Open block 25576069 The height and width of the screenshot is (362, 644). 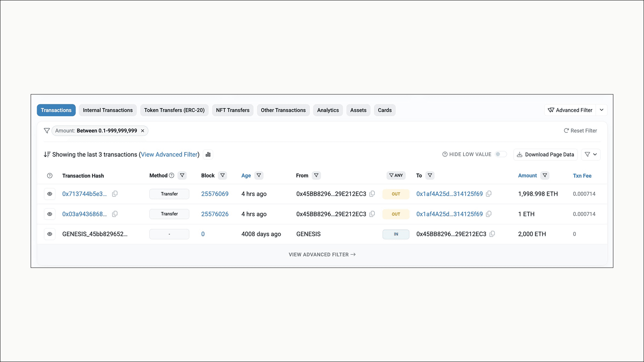click(x=215, y=194)
